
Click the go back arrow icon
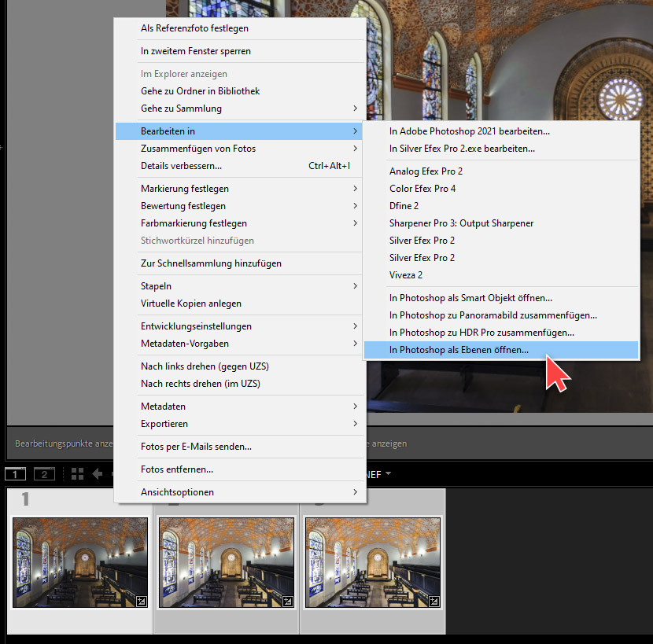[98, 473]
